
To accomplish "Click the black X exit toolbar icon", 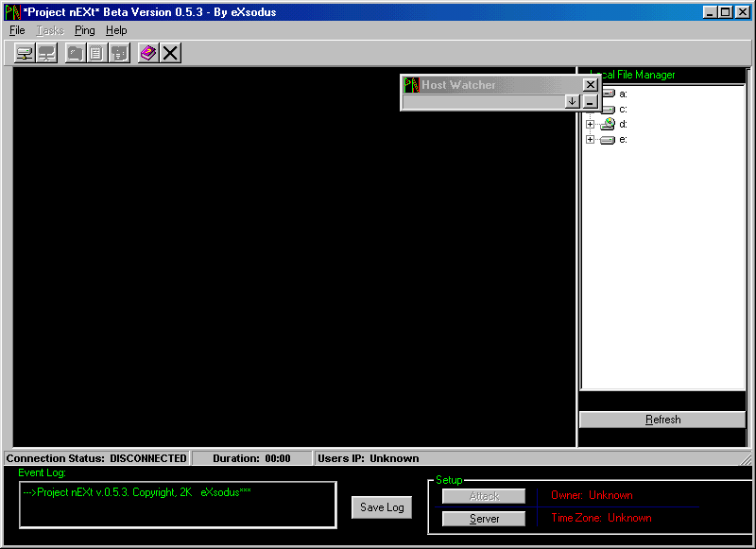I will click(x=170, y=53).
